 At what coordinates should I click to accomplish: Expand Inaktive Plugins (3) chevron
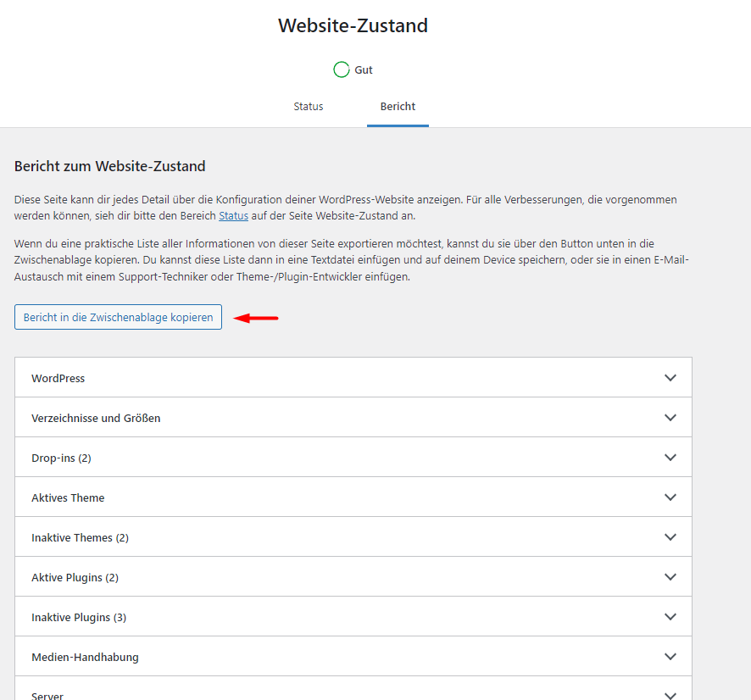point(670,616)
